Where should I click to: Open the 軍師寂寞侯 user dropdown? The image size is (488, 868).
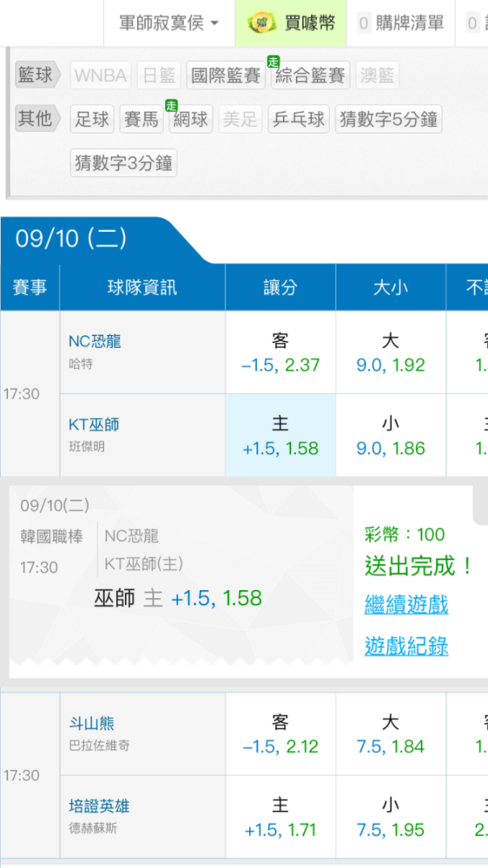click(x=169, y=23)
